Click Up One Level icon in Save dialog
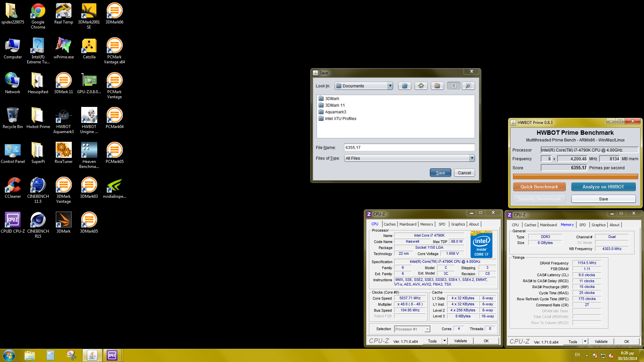 point(405,86)
